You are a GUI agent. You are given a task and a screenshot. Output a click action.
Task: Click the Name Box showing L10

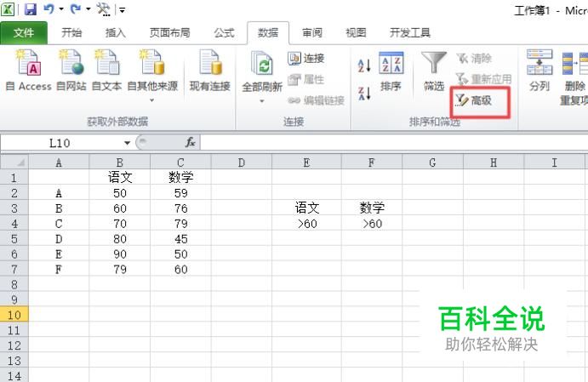(x=60, y=143)
